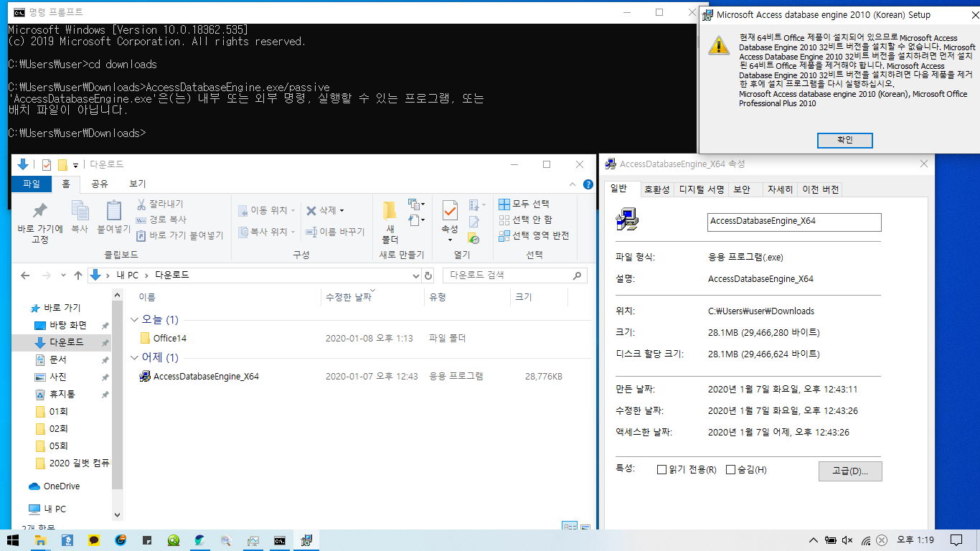Click the Select All icon
The width and height of the screenshot is (980, 551).
[x=504, y=204]
